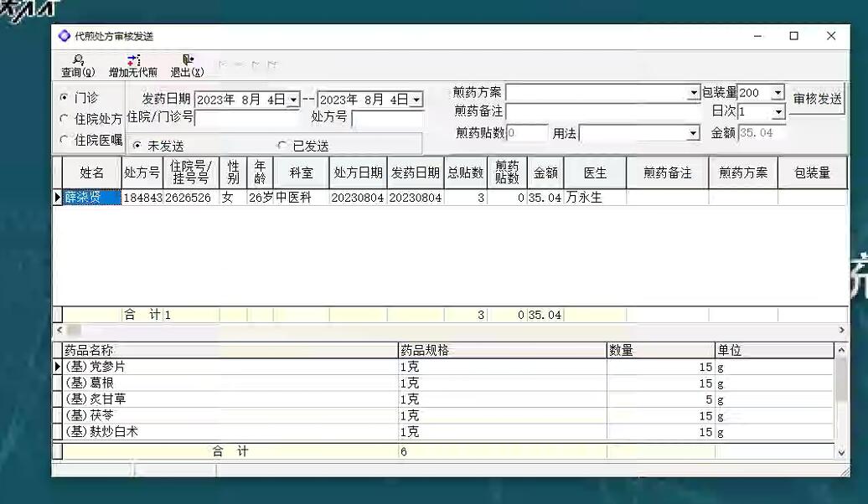Select patient row 薛柒贤
Image resolution: width=868 pixels, height=504 pixels.
coord(92,198)
